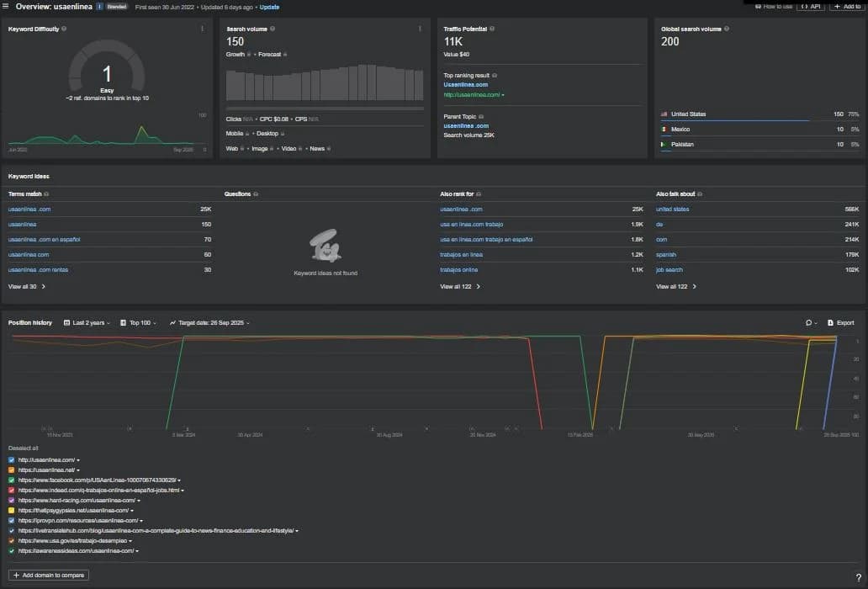Toggle the usa.gov trabajo-desempleo checkbox

[x=12, y=541]
